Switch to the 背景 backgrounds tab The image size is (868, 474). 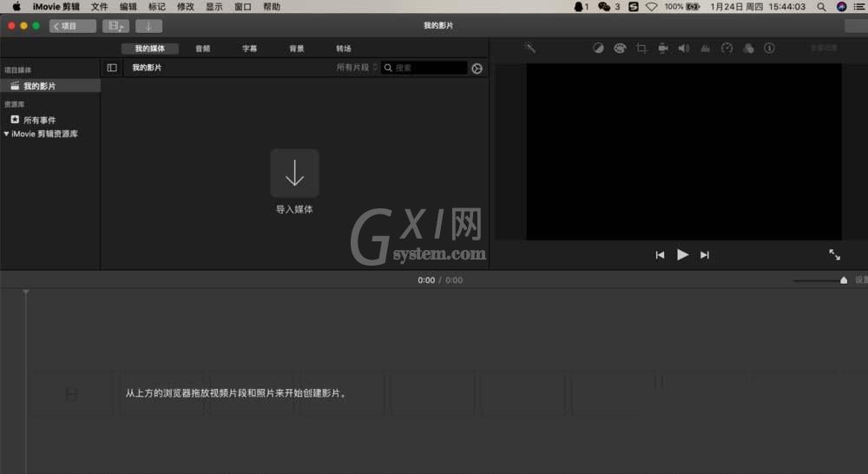coord(297,49)
